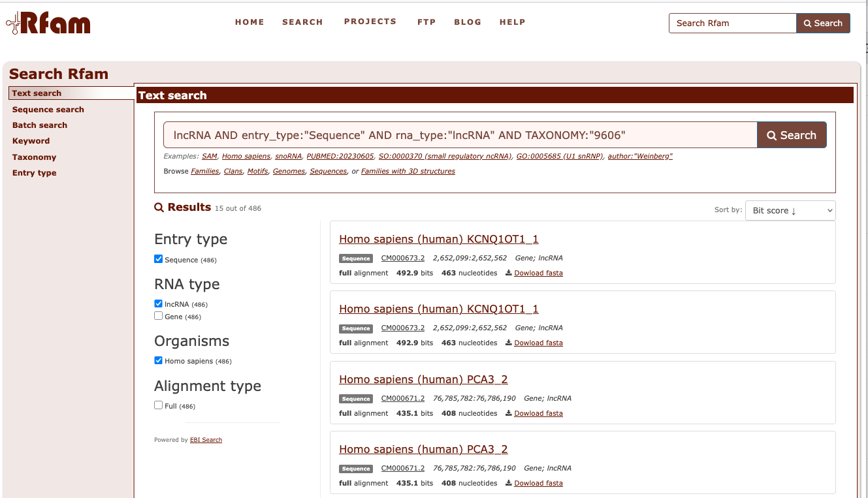Open HELP in the top navigation

pyautogui.click(x=512, y=22)
